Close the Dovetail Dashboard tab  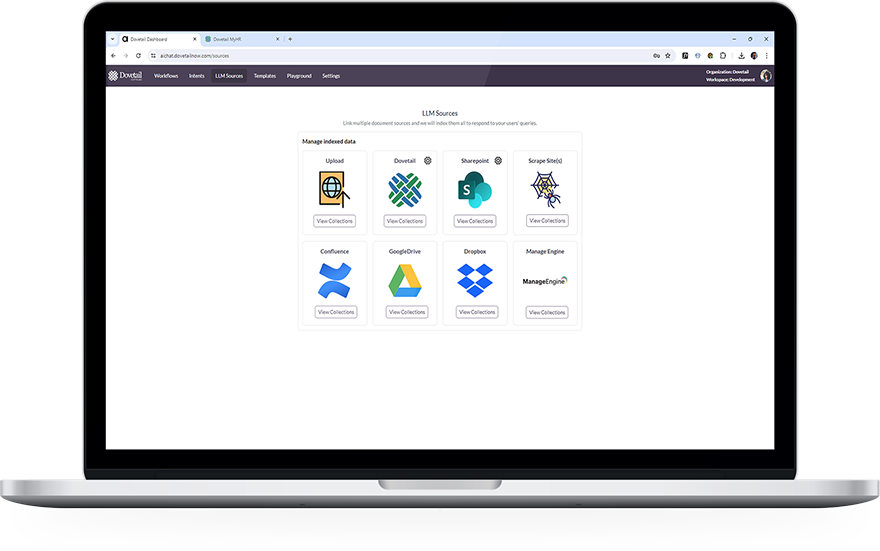195,39
